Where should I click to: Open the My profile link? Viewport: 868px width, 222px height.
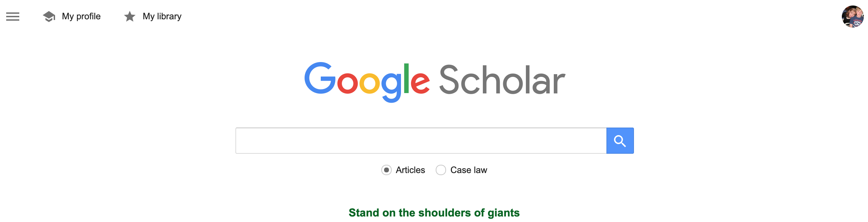tap(81, 17)
